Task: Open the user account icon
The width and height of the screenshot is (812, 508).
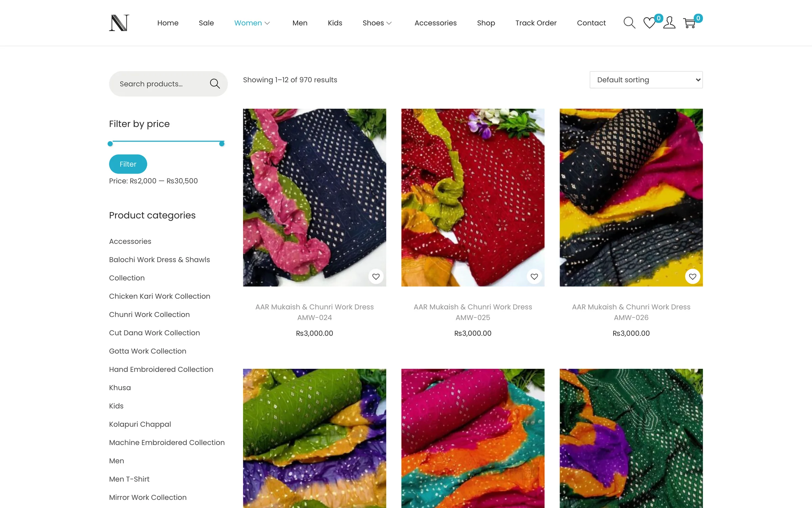Action: pos(669,23)
